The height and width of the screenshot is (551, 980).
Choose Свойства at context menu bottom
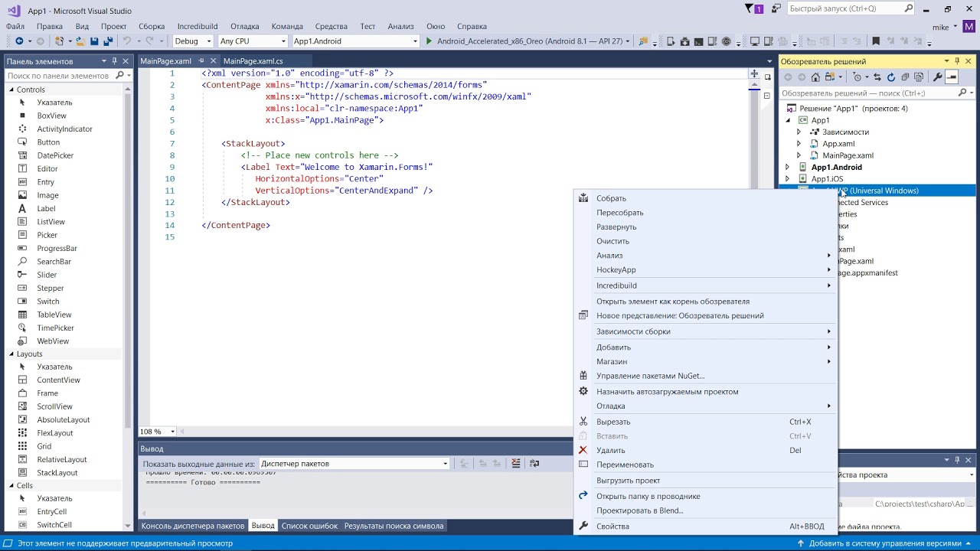click(x=704, y=526)
